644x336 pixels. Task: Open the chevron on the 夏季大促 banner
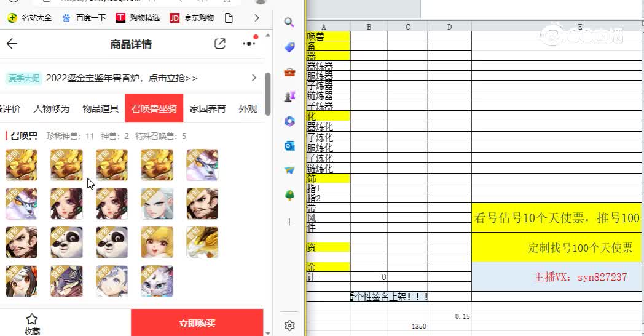tap(254, 78)
